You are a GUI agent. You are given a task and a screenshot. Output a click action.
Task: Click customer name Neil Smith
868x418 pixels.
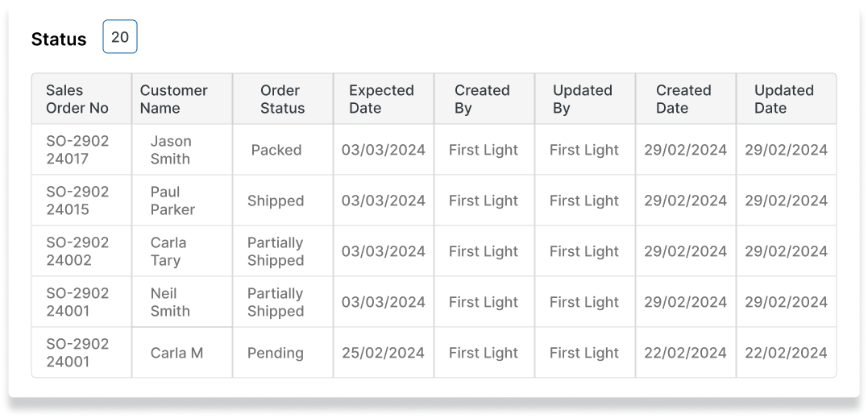click(170, 302)
